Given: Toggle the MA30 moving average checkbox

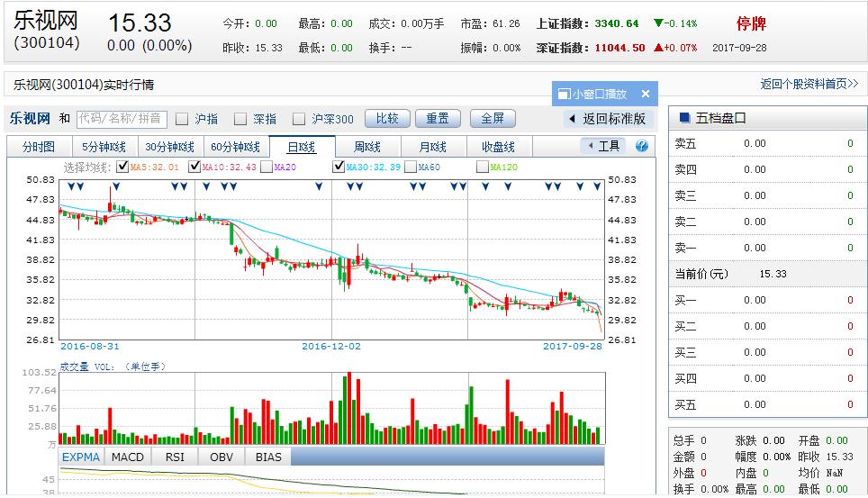Looking at the screenshot, I should 339,167.
